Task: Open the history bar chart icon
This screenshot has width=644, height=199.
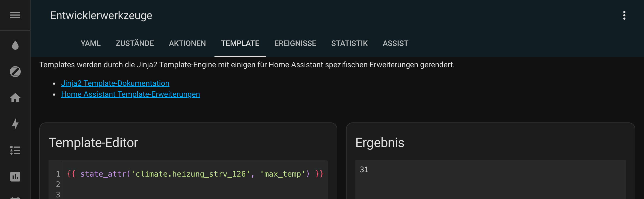Action: tap(15, 177)
